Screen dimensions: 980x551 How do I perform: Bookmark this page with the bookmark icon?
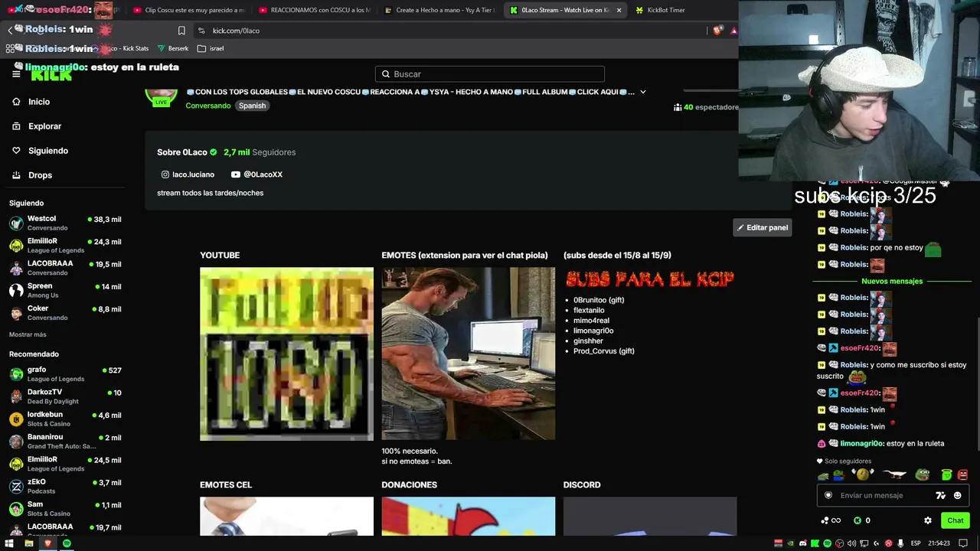(181, 31)
